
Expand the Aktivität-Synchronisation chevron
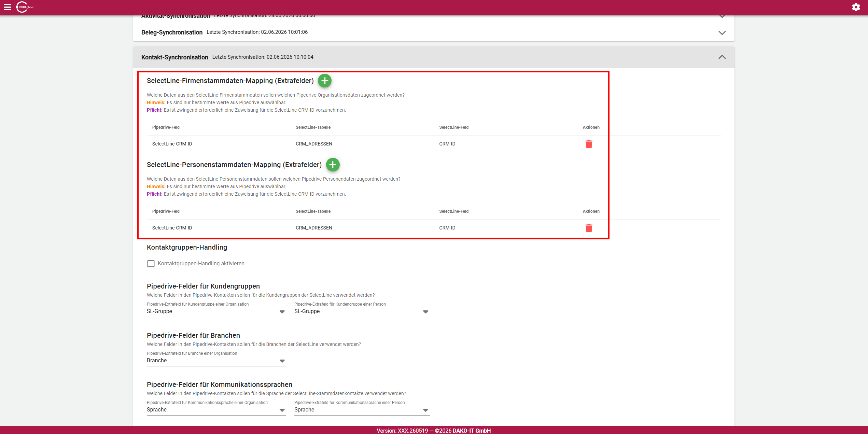[x=722, y=16]
